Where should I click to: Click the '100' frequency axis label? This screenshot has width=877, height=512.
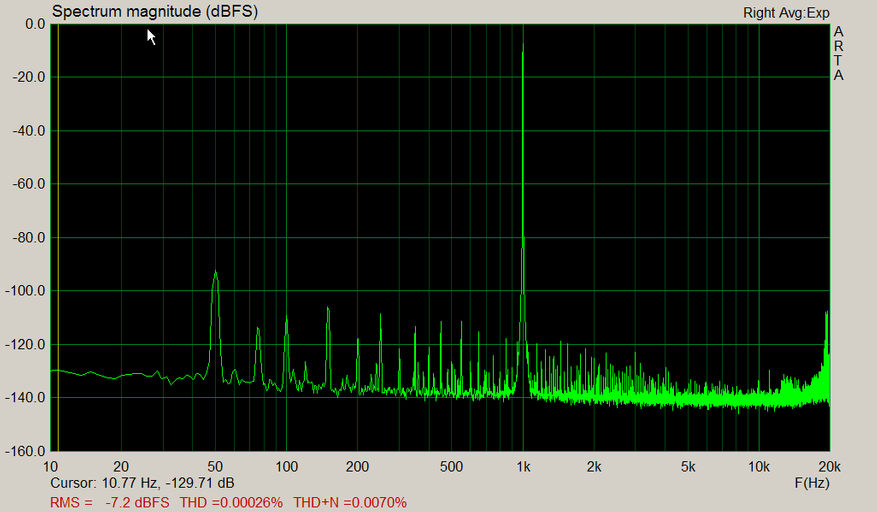[x=286, y=467]
